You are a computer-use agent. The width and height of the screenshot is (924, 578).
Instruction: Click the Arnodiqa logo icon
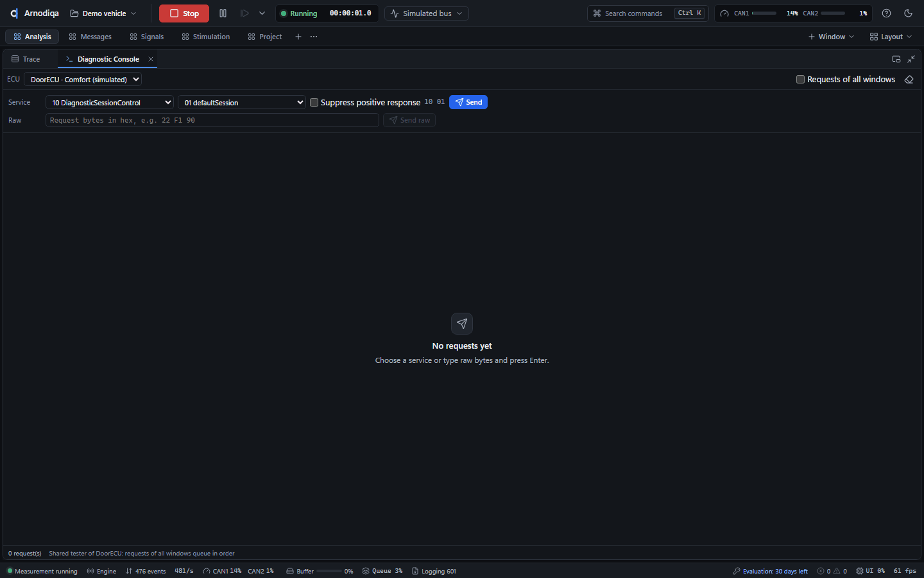13,13
